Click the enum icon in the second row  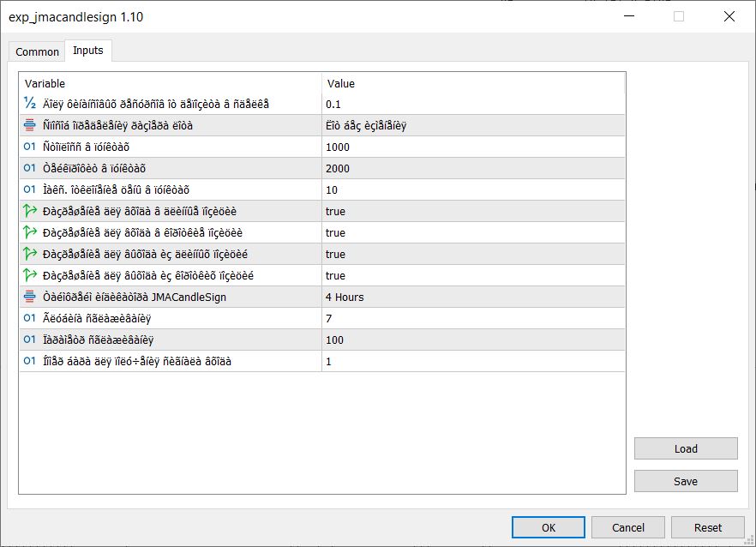[x=30, y=125]
